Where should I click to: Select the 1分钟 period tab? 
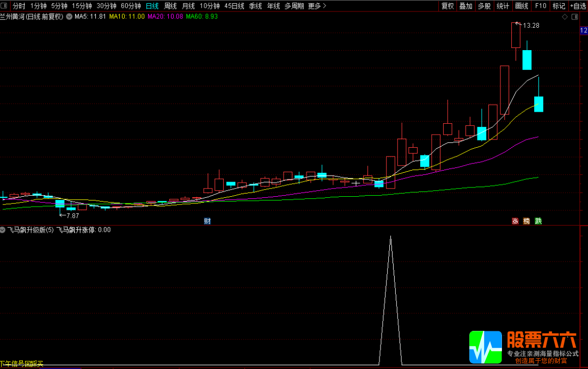click(38, 6)
